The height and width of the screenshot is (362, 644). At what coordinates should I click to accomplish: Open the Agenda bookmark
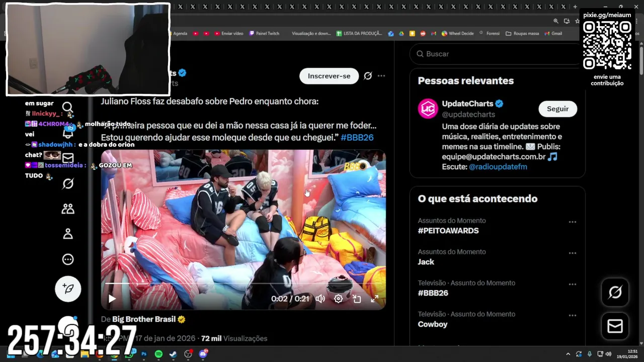point(180,34)
